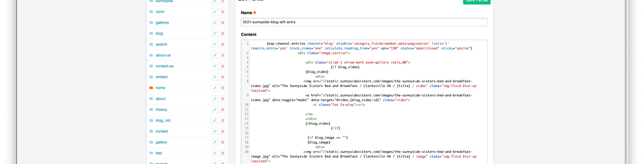This screenshot has width=644, height=164.
Task: Edit the gallerys template group
Action: (x=215, y=23)
